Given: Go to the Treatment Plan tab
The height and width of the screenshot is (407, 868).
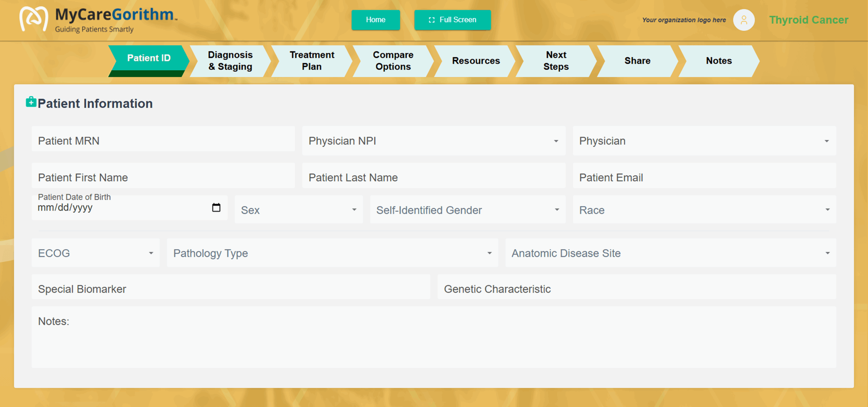Looking at the screenshot, I should 312,61.
